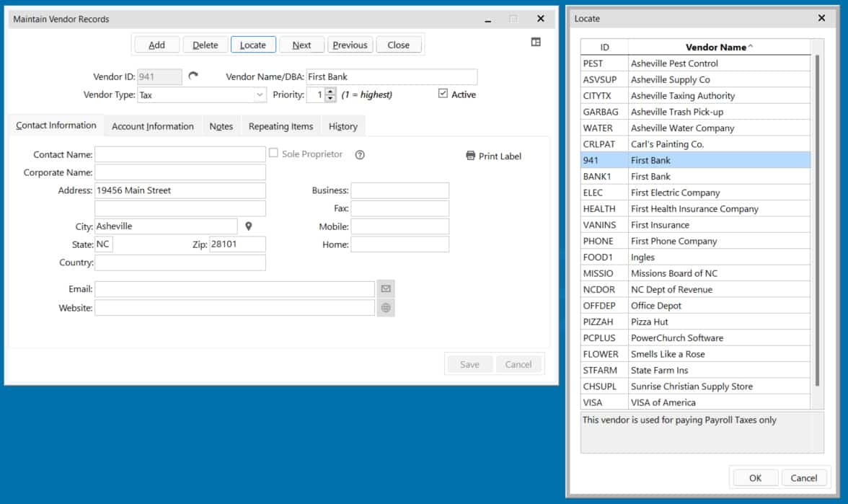Decrease Priority with the down spinner arrow
848x504 pixels.
(330, 98)
